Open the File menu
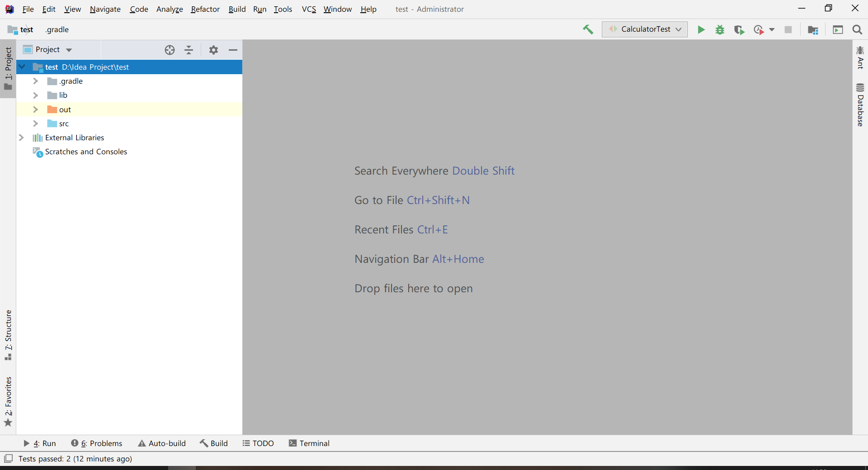This screenshot has width=868, height=470. tap(28, 9)
